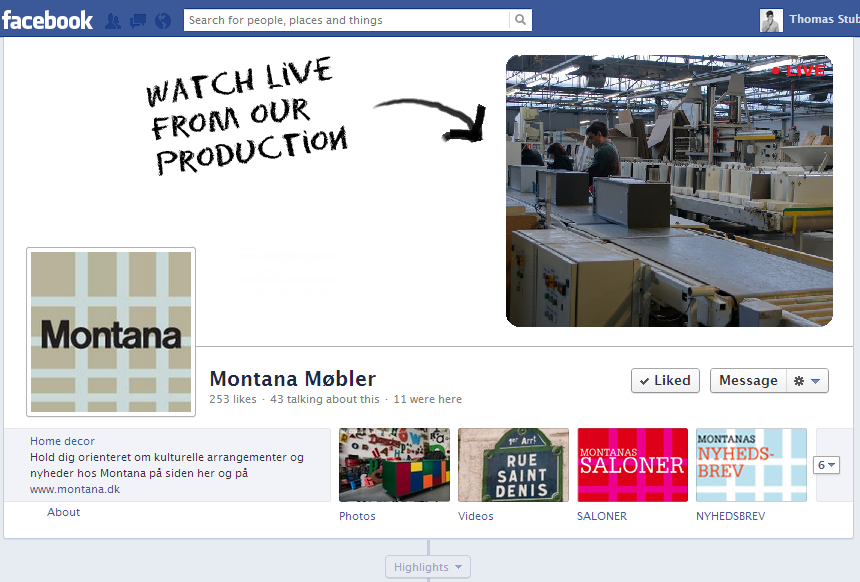
Task: Open messages icon in top bar
Action: point(138,21)
